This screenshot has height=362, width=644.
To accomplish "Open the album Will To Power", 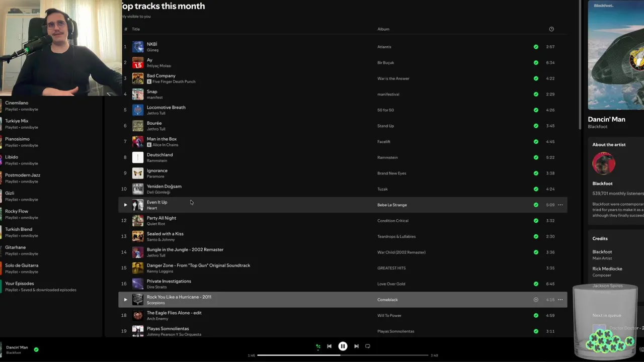I will tap(389, 315).
